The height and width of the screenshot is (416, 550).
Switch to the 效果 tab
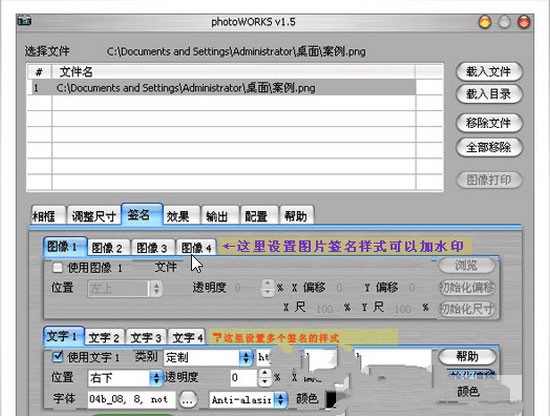click(181, 216)
